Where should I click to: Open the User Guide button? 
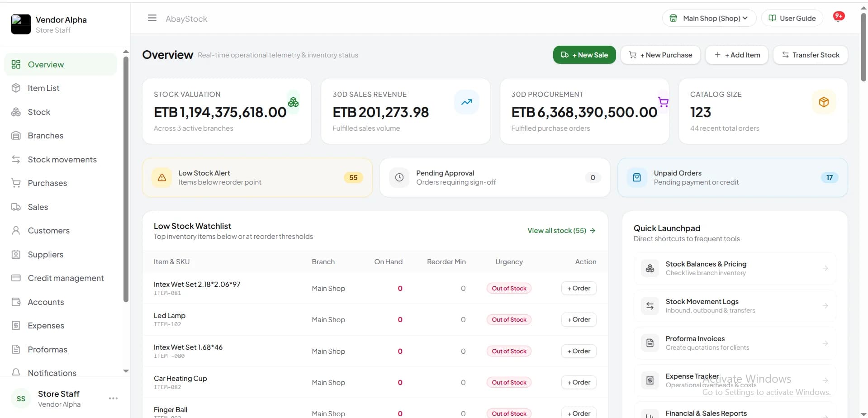pyautogui.click(x=792, y=18)
